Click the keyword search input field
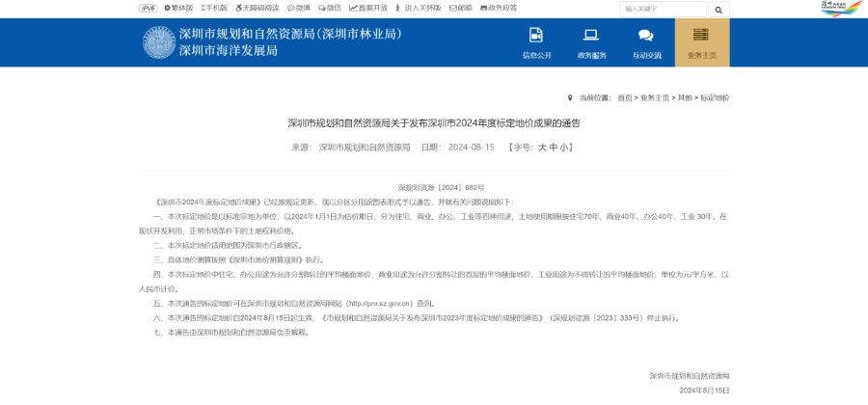 tap(663, 9)
